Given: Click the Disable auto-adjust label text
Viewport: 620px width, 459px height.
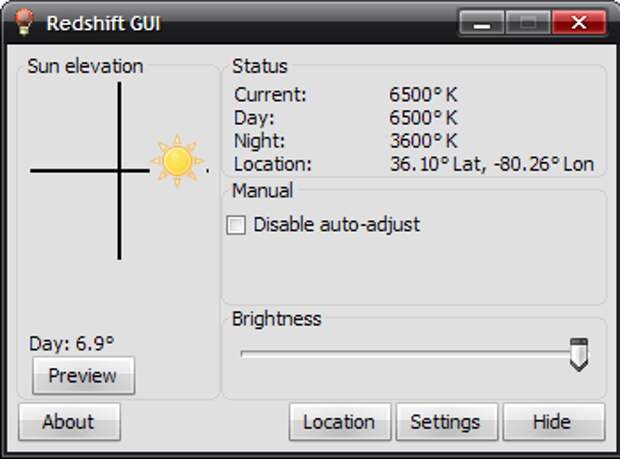Looking at the screenshot, I should tap(336, 225).
